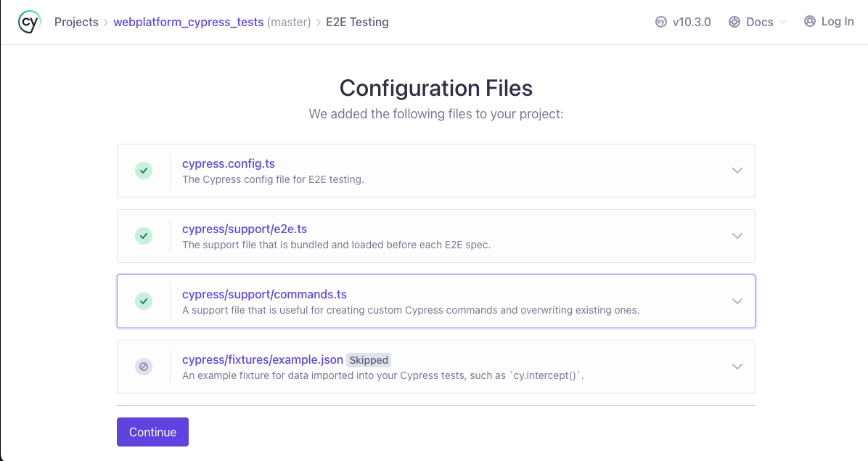Click the cypress.config.ts file name
868x461 pixels.
(229, 163)
